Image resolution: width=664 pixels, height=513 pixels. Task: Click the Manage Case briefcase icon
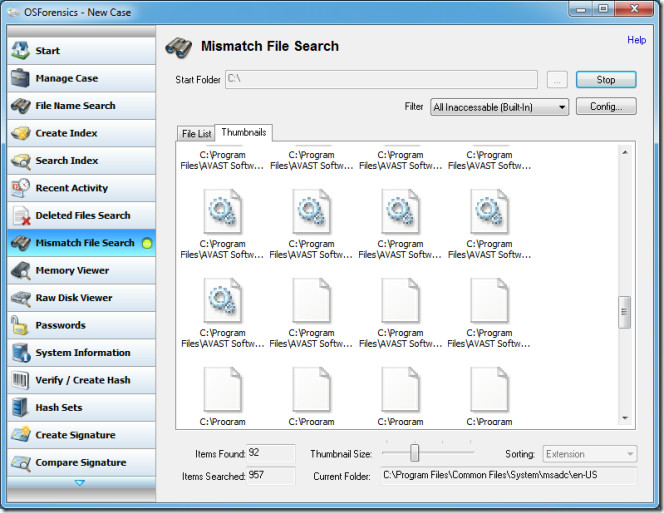[20, 78]
